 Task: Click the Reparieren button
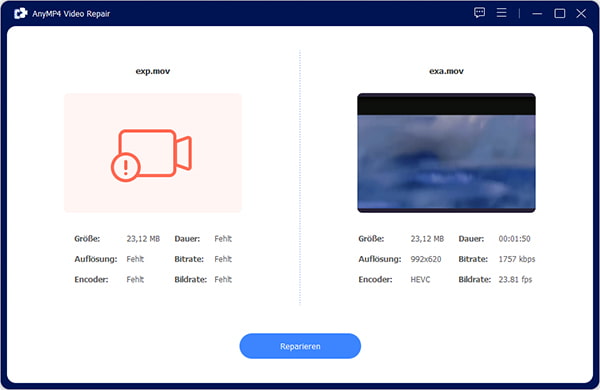[x=300, y=346]
